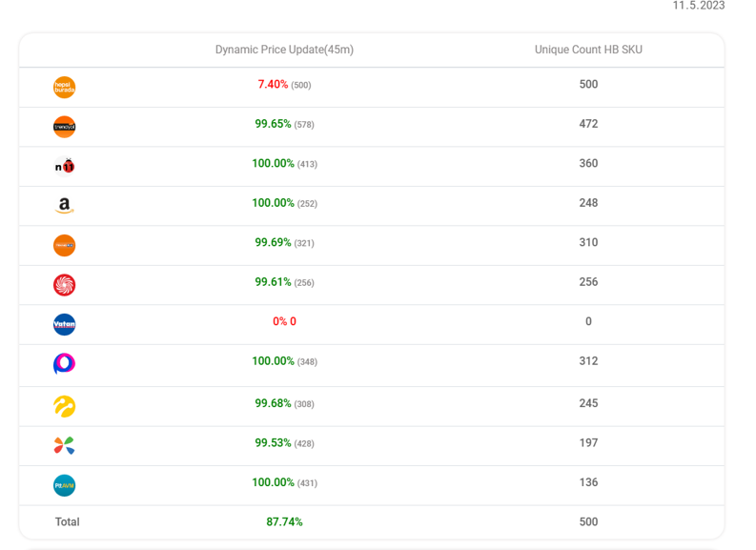Click the red 7.40% value

pyautogui.click(x=273, y=84)
